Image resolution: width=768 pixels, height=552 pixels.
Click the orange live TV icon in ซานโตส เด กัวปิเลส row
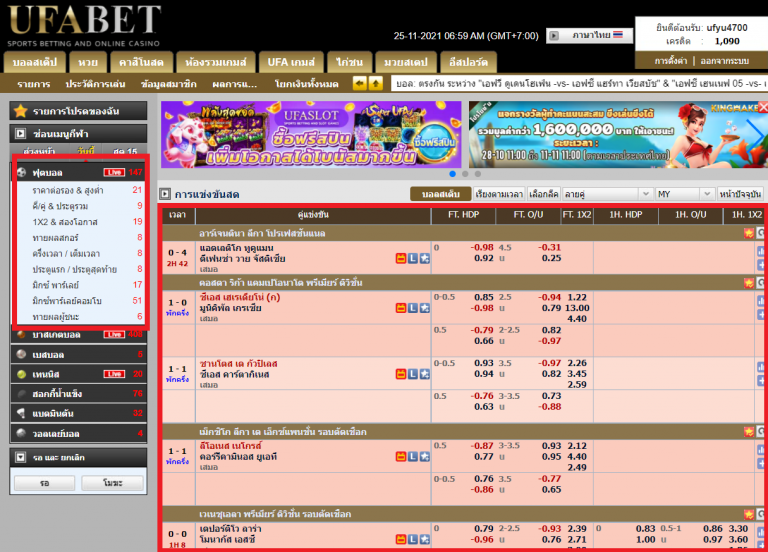401,374
